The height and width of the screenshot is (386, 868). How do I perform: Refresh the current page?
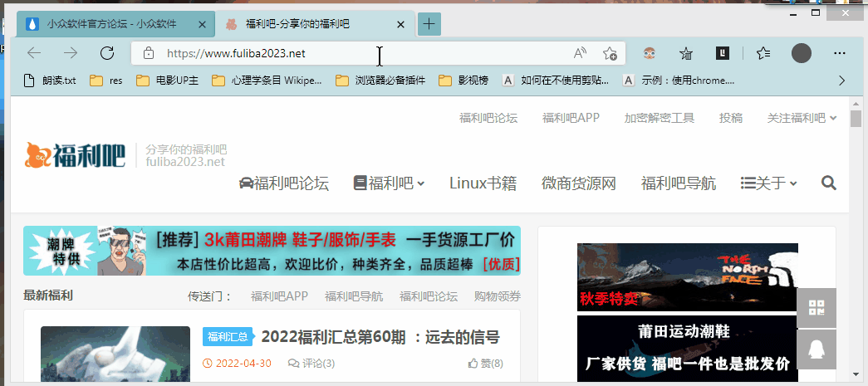107,53
